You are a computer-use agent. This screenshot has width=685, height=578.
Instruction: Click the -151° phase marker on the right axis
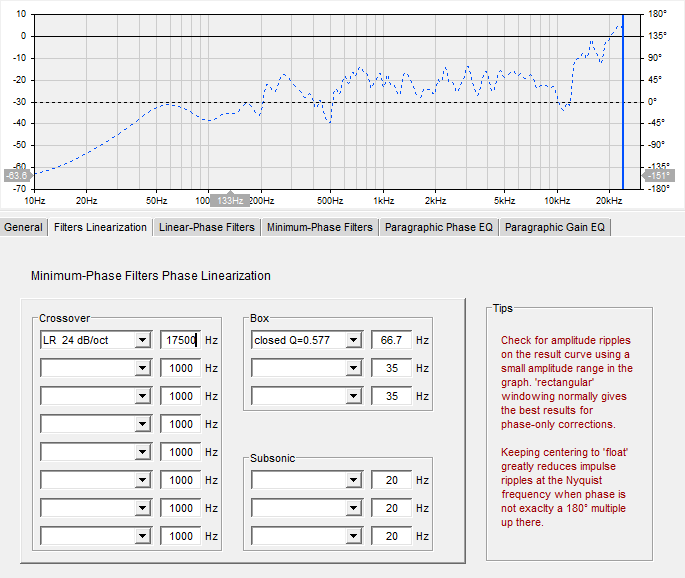point(659,176)
